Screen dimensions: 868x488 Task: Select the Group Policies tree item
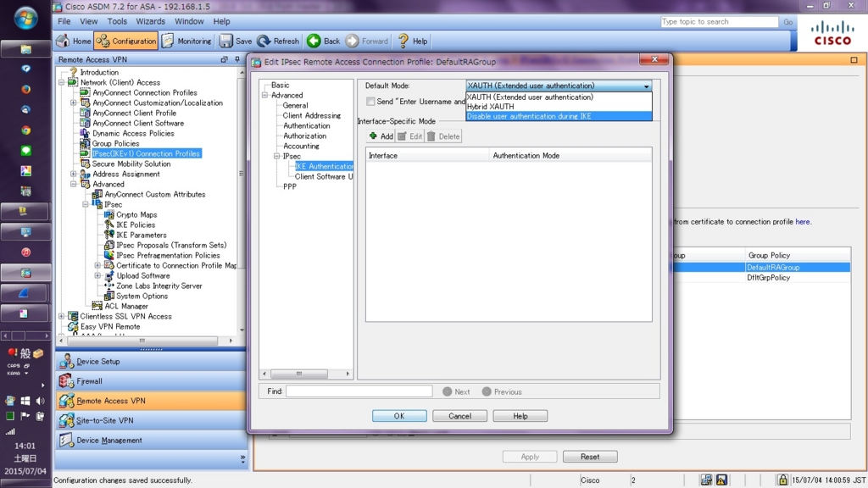pyautogui.click(x=115, y=143)
